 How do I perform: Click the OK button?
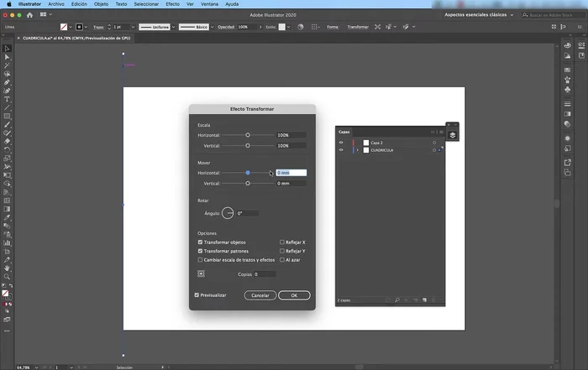point(294,295)
